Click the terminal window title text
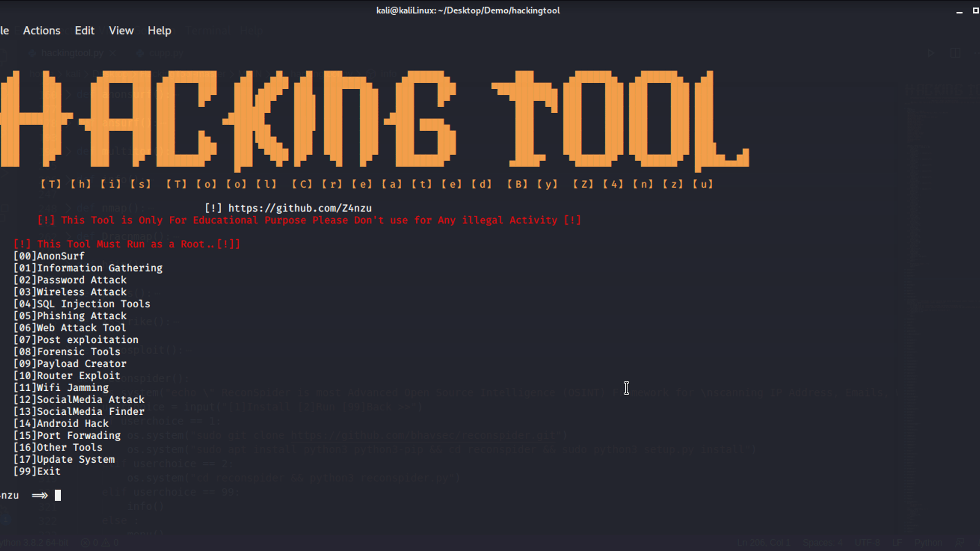 coord(468,10)
